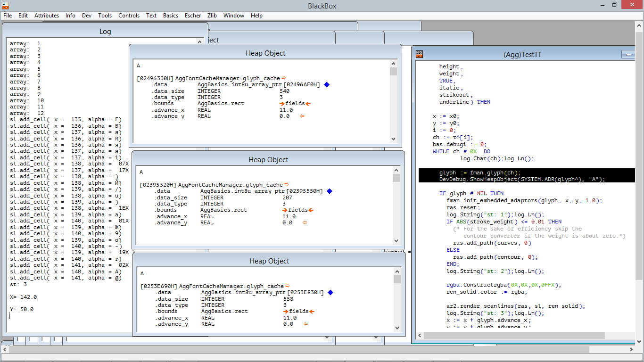Click the BlackBox application icon in title bar
The height and width of the screenshot is (362, 644).
[x=5, y=5]
